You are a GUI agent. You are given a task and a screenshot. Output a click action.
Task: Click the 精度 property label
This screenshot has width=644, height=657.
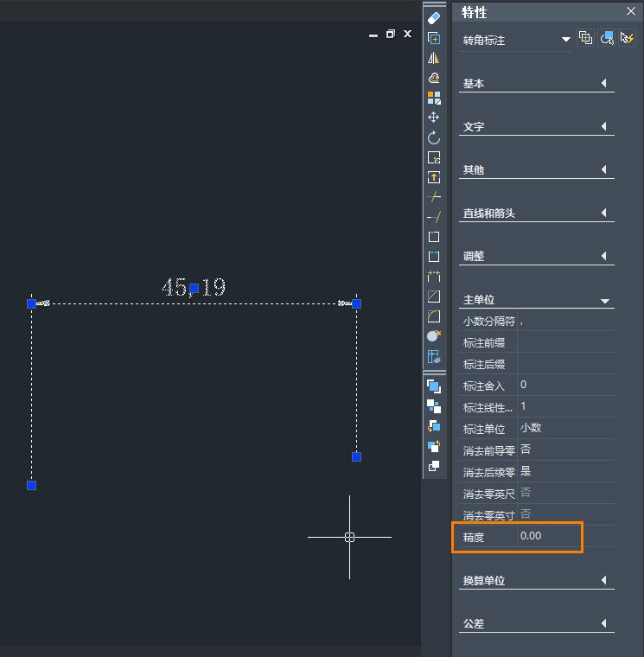(474, 537)
